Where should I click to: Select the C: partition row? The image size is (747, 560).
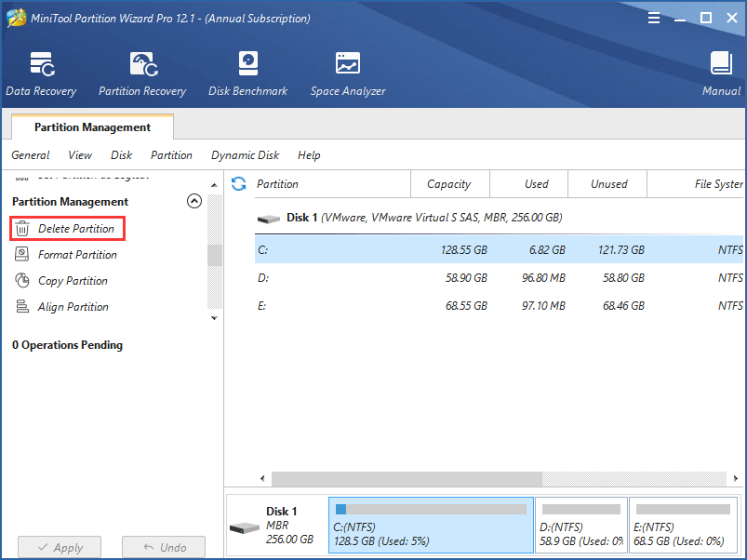(499, 249)
